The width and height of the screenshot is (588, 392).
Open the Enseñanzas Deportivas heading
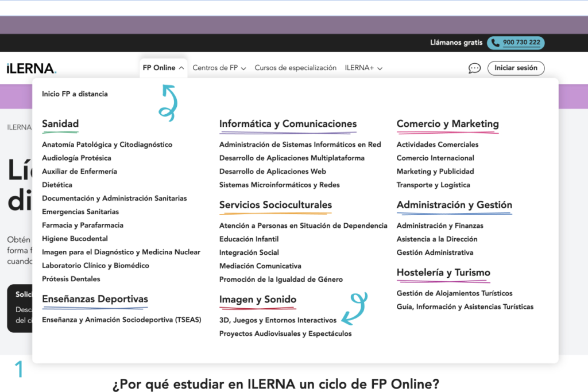click(95, 299)
